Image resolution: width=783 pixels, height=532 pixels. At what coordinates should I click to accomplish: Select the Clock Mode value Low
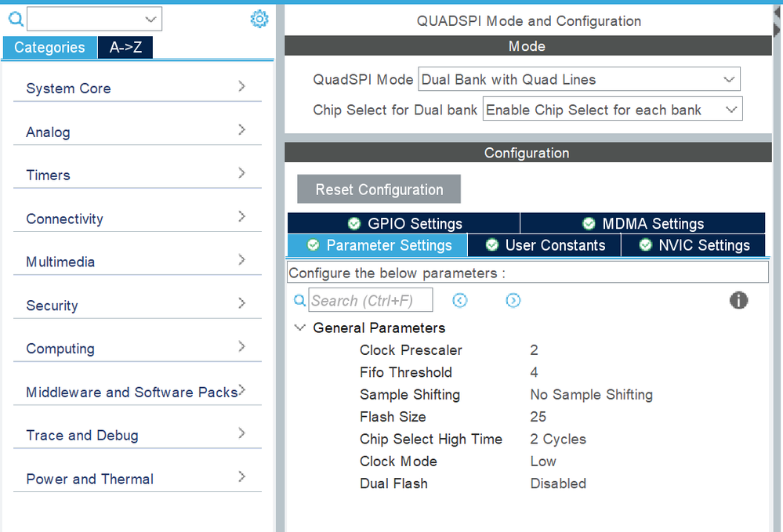pyautogui.click(x=543, y=461)
